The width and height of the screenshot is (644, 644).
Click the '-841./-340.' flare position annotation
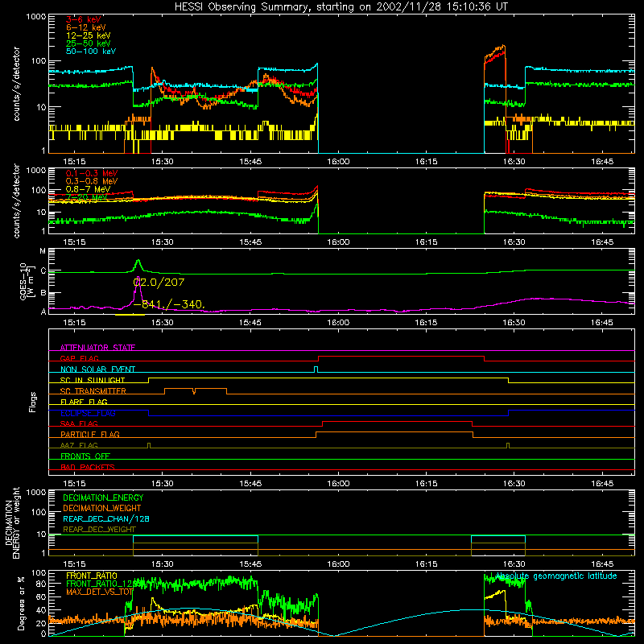click(169, 304)
